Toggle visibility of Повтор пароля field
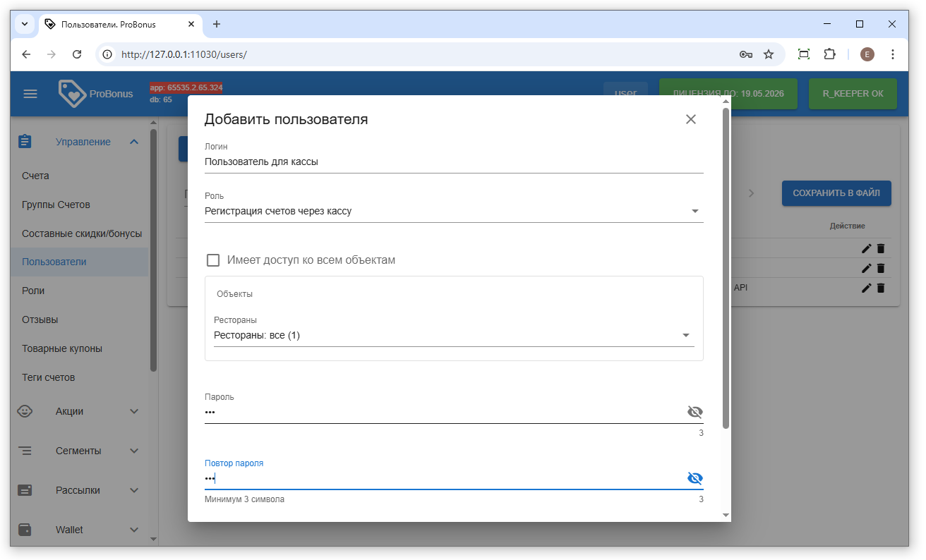926x560 pixels. point(694,479)
